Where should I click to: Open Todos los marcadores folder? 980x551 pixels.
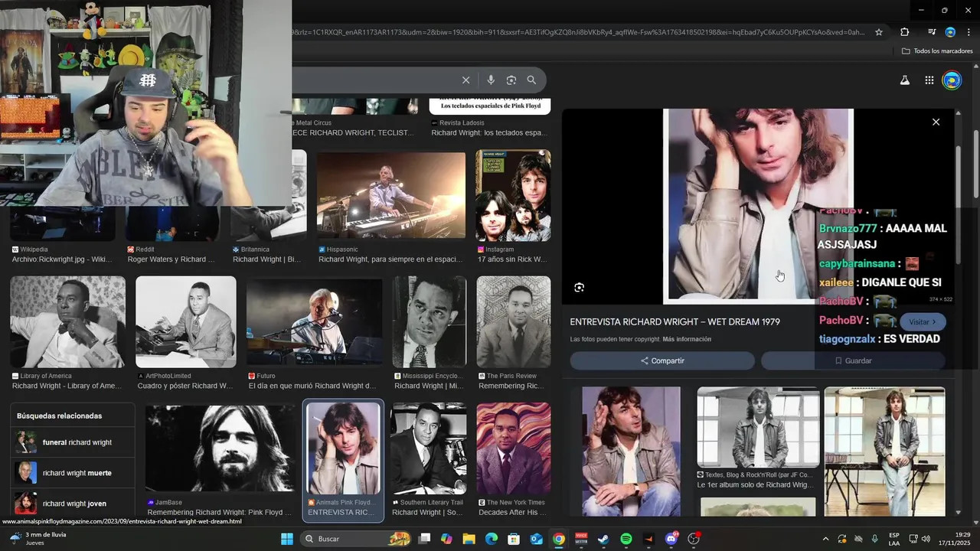[937, 51]
